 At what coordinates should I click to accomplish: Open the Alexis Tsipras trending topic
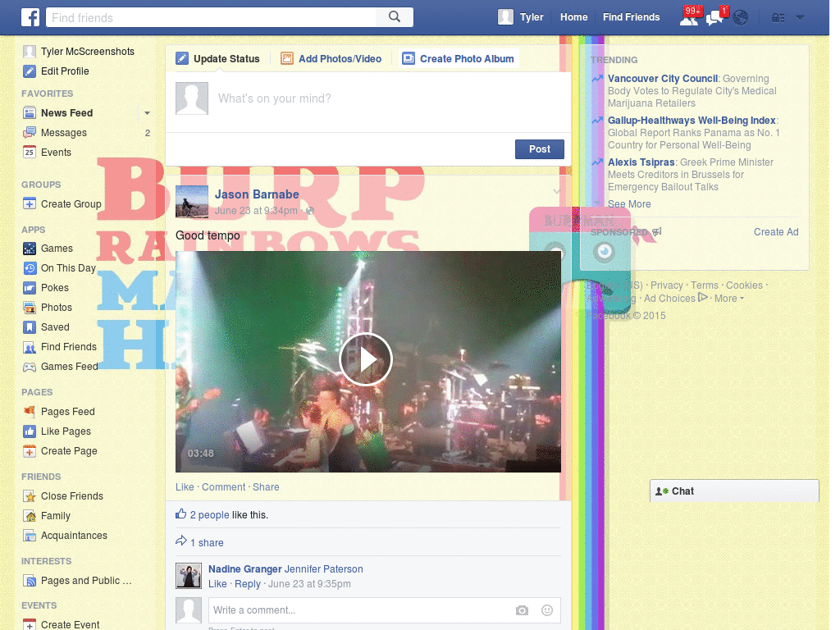tap(641, 162)
